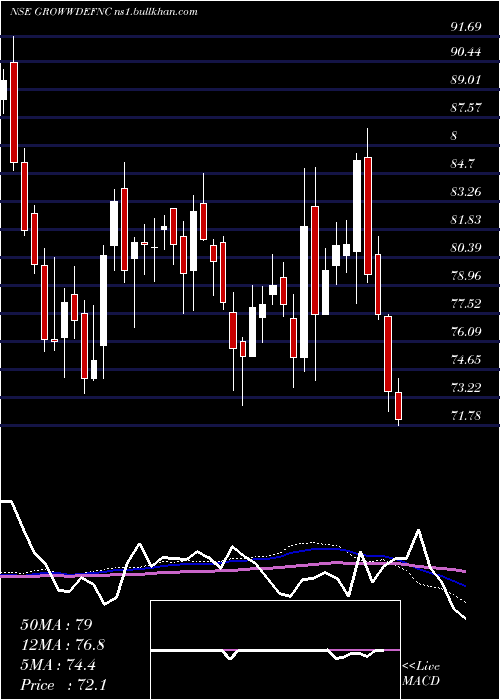Screen dimensions: 500x700
Task: Click the 81.83 price axis label
Action: [466, 220]
